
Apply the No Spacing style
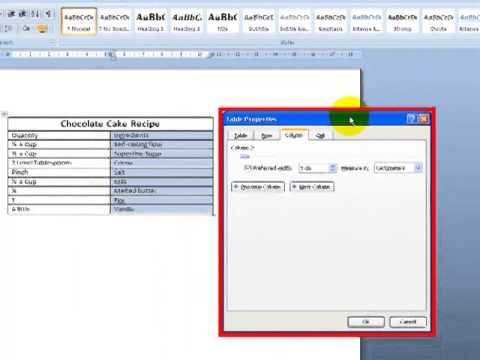point(115,21)
